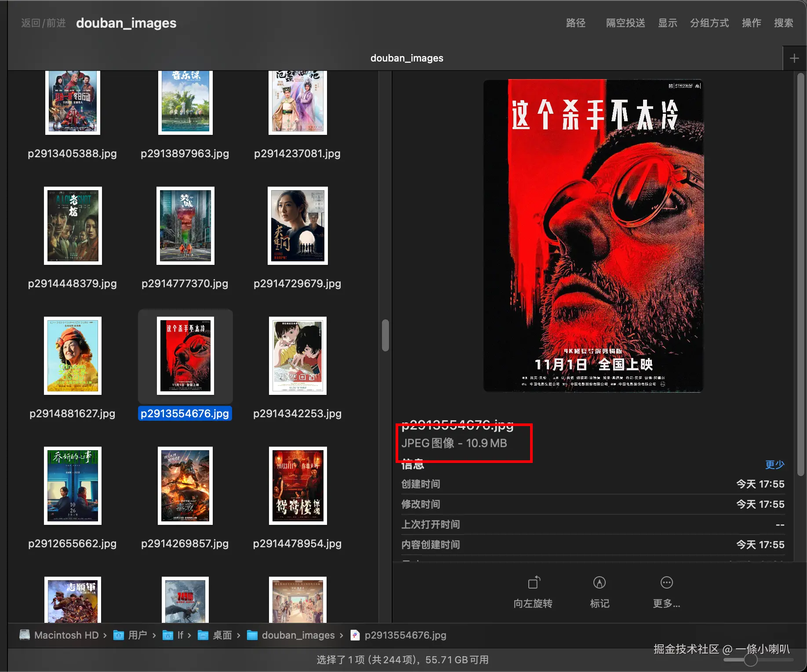This screenshot has width=807, height=672.
Task: Select the douban_images tab
Action: [x=407, y=58]
